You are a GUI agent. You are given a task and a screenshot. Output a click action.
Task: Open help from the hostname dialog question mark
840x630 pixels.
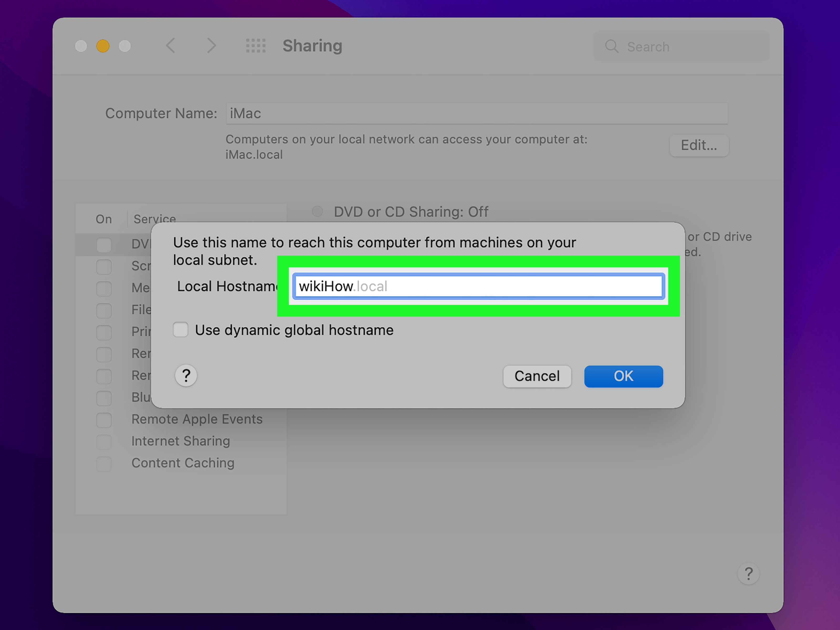pos(186,376)
